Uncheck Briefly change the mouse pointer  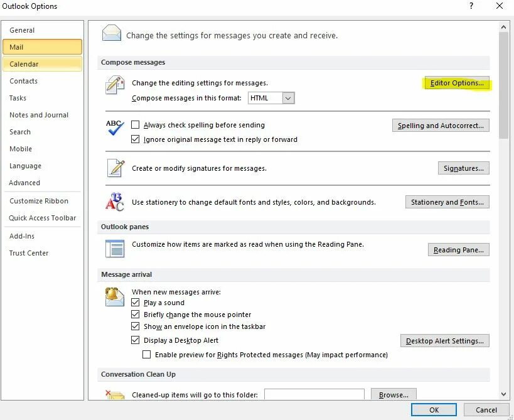[x=135, y=315]
